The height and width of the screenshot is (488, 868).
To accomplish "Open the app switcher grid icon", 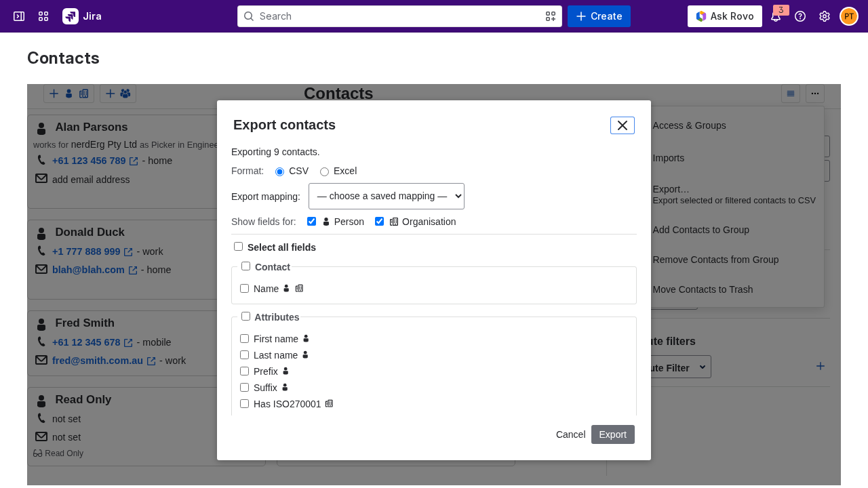I will [43, 16].
